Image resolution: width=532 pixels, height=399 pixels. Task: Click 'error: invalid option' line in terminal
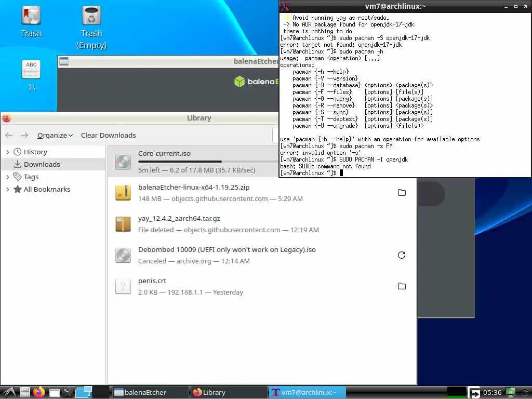[x=320, y=153]
